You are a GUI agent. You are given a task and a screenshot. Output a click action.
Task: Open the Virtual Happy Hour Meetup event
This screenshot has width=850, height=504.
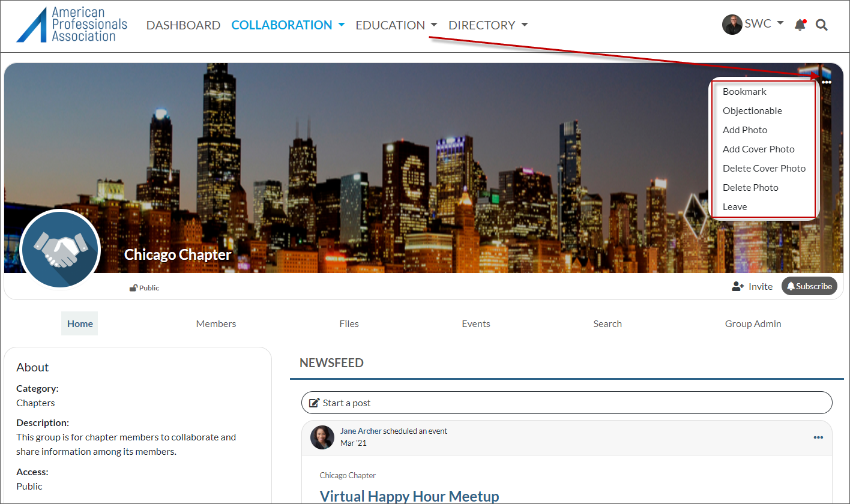pyautogui.click(x=409, y=496)
